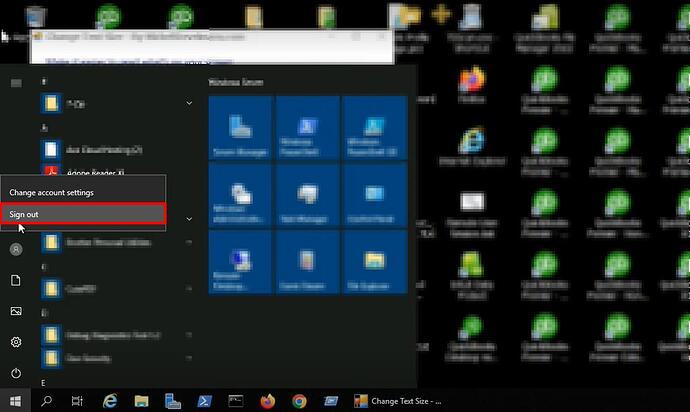Open the taskbar search magnifier
The image size is (690, 412).
[x=46, y=401]
